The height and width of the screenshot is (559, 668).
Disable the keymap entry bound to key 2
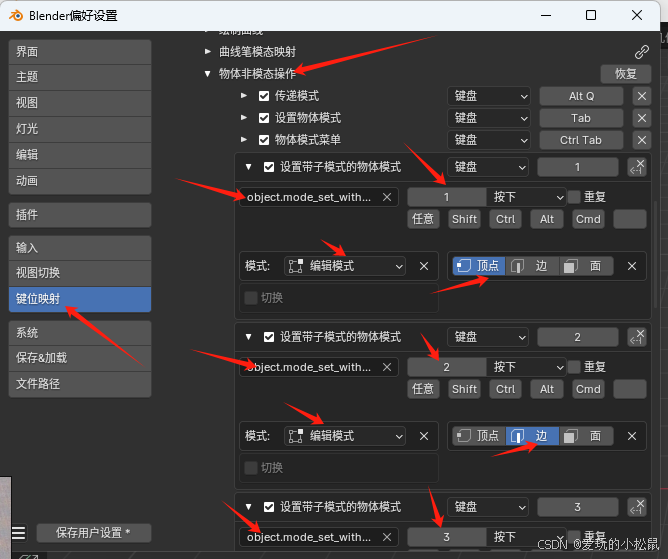[x=269, y=337]
